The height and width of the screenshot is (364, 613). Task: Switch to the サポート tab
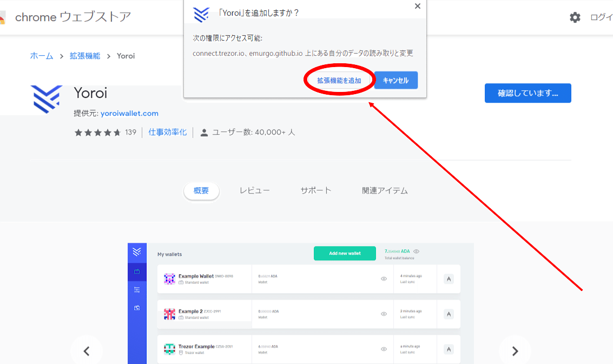click(x=315, y=191)
